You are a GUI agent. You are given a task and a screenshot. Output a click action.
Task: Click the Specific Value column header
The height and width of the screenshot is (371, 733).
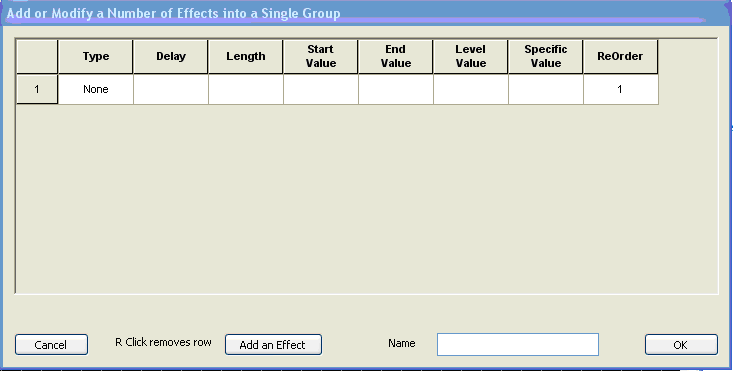pyautogui.click(x=546, y=57)
